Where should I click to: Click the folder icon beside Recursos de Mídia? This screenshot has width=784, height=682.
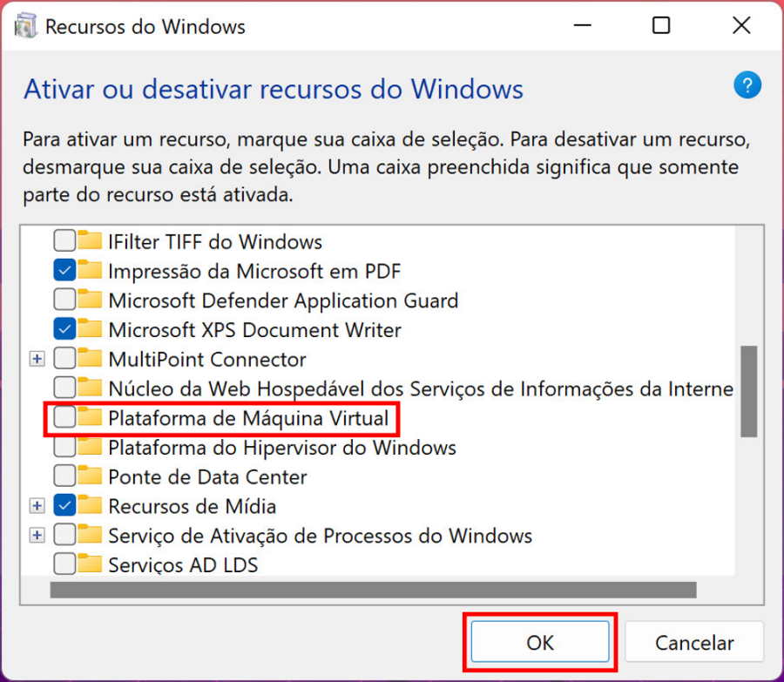[90, 505]
